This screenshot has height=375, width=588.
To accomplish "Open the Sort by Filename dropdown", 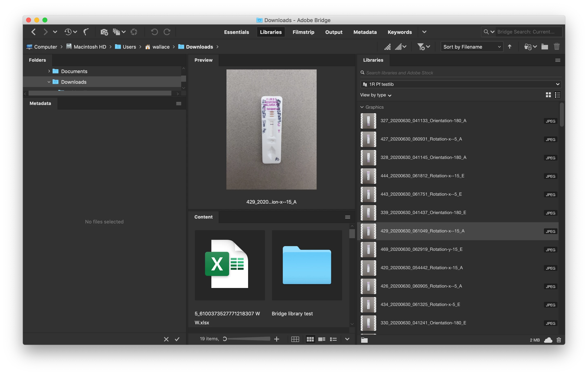I will pyautogui.click(x=472, y=47).
